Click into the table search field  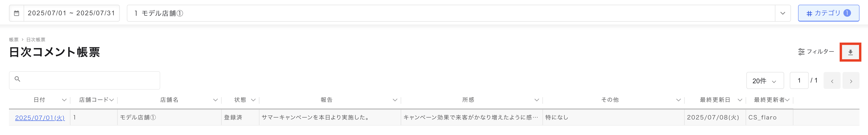tap(85, 80)
